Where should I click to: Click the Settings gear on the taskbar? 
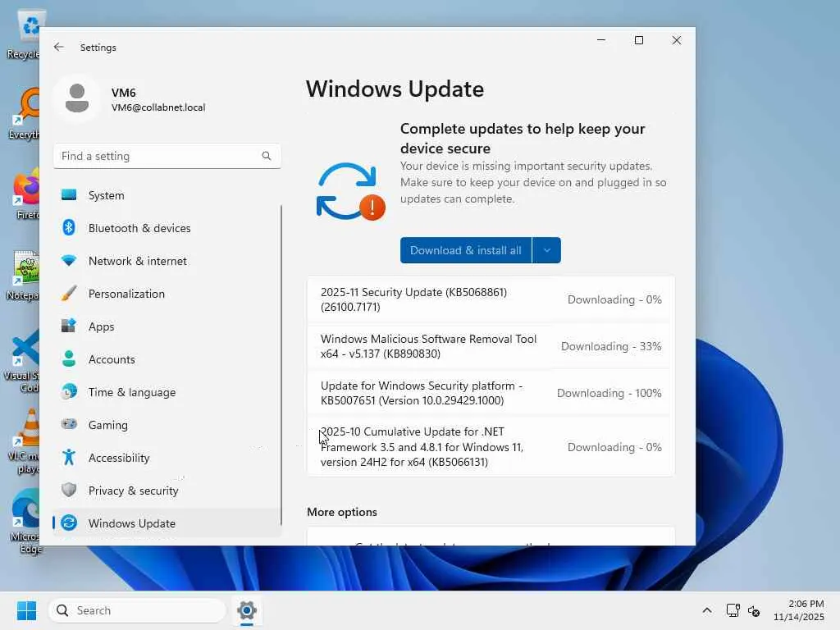click(247, 610)
